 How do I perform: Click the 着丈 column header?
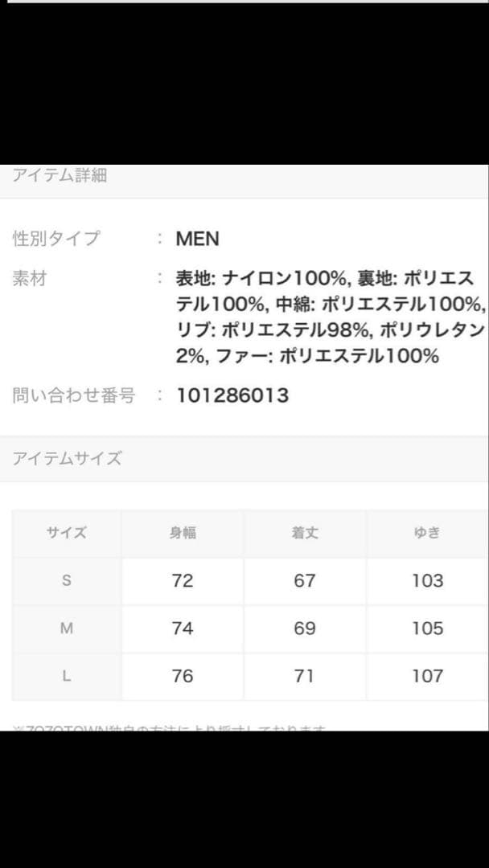(305, 533)
